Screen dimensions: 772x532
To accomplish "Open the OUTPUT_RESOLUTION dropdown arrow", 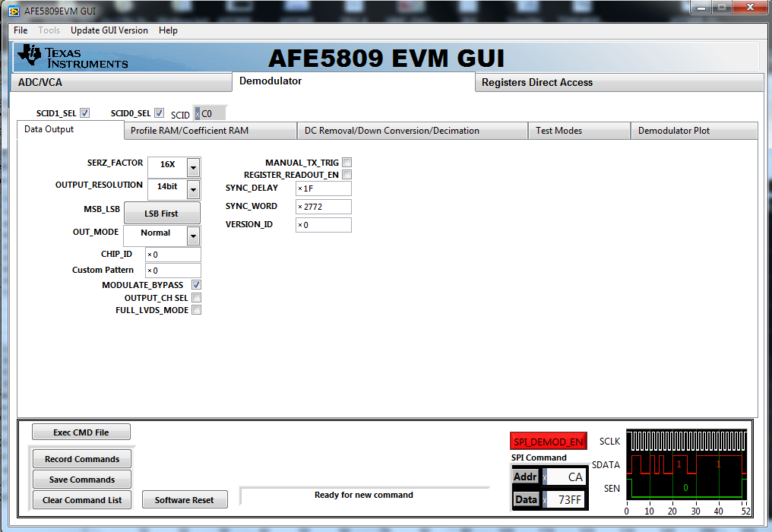I will (194, 190).
